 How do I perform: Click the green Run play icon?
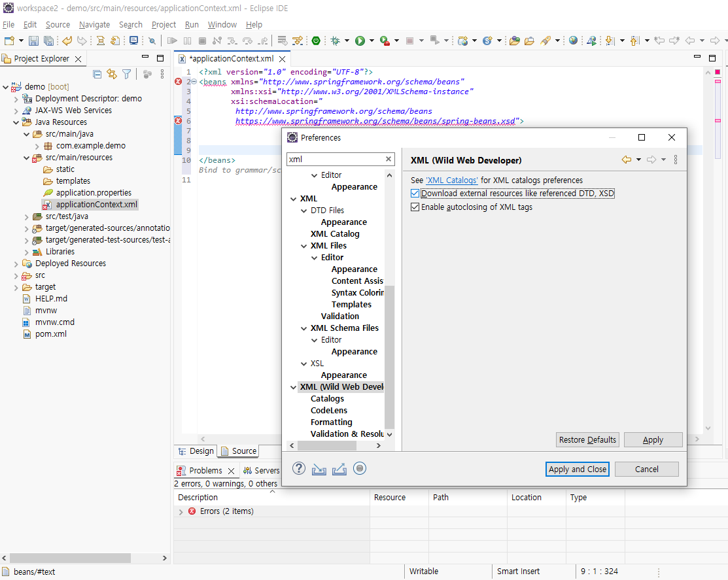(360, 41)
